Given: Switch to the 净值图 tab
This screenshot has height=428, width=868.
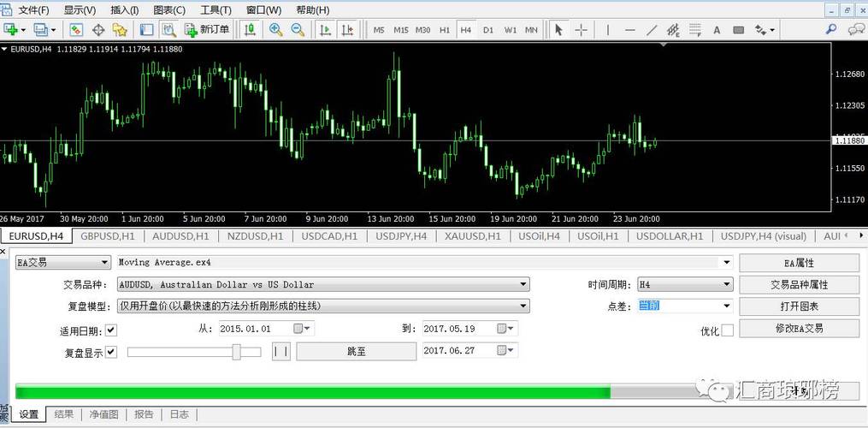Looking at the screenshot, I should tap(104, 414).
